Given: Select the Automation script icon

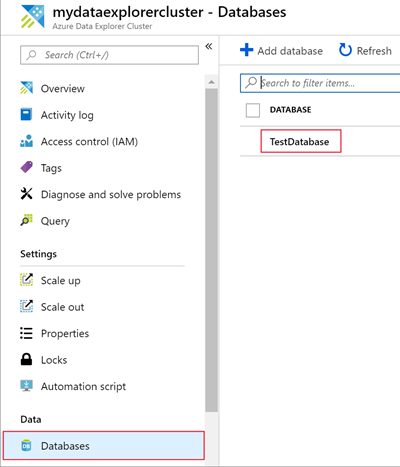Looking at the screenshot, I should click(x=26, y=386).
